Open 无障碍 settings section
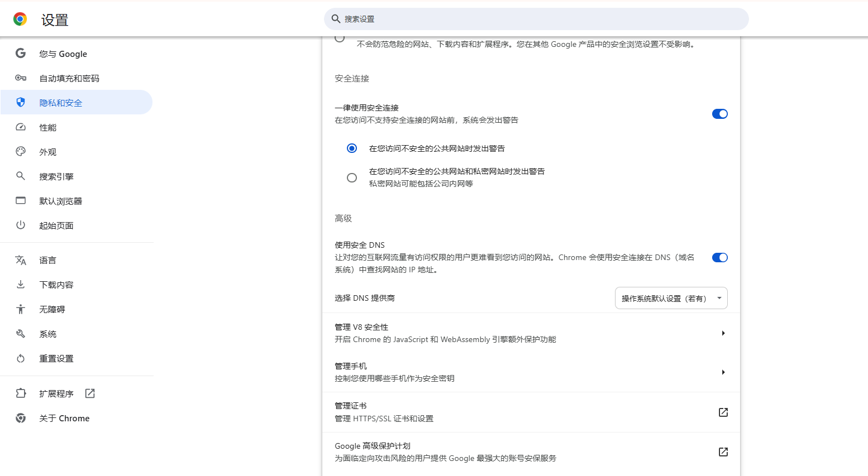 point(77,309)
